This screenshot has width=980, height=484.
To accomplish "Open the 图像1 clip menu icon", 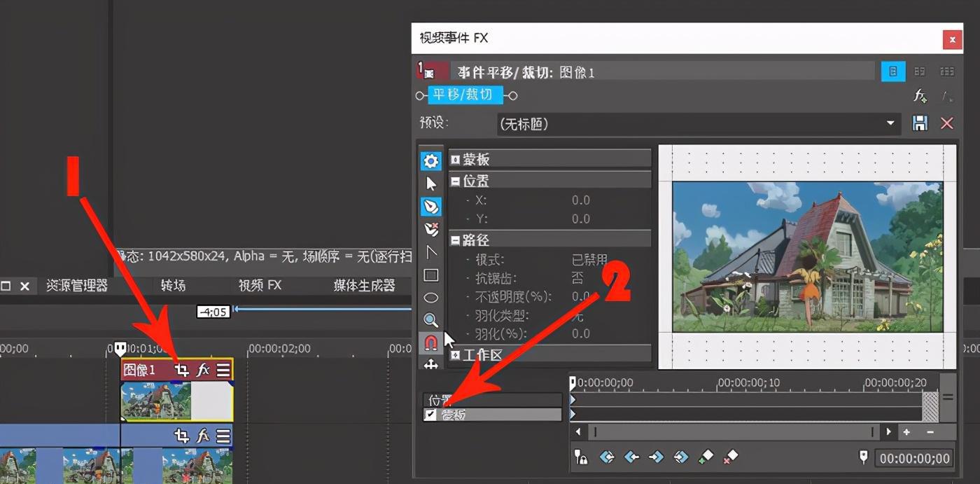I will [x=223, y=370].
